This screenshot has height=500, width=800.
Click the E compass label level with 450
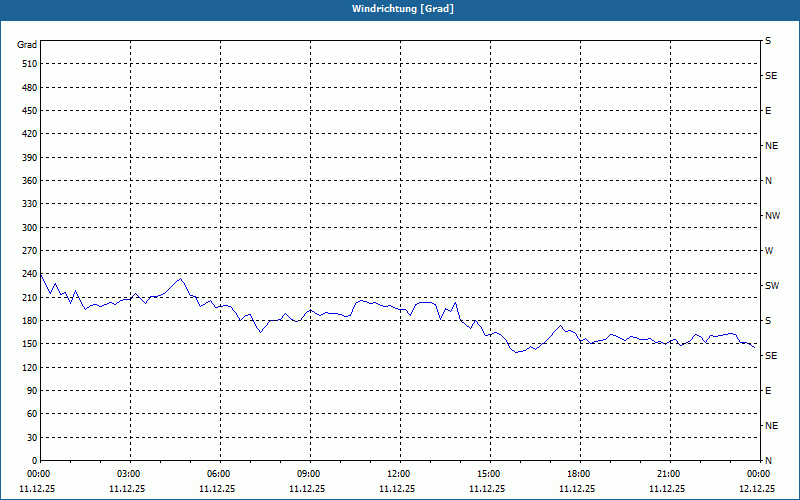768,111
